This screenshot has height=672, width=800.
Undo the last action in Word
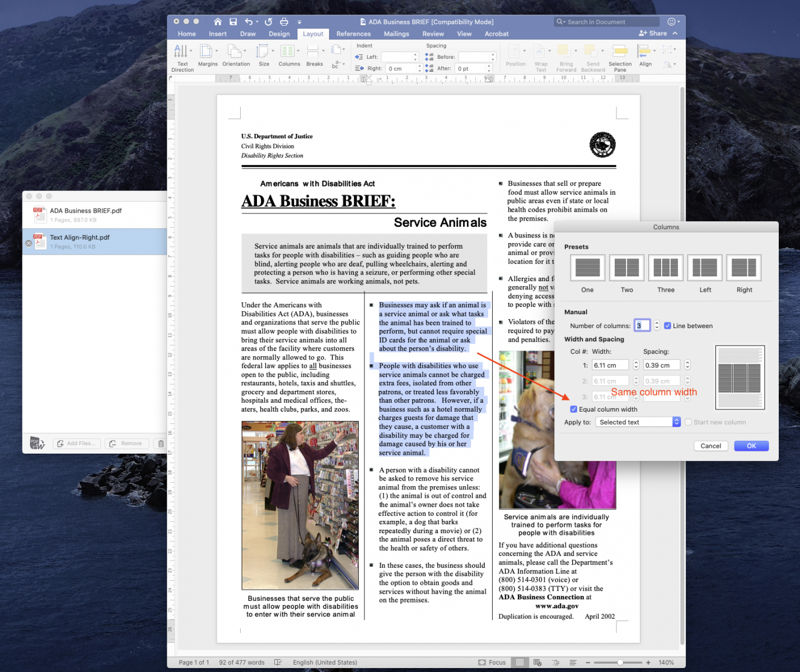(x=249, y=22)
